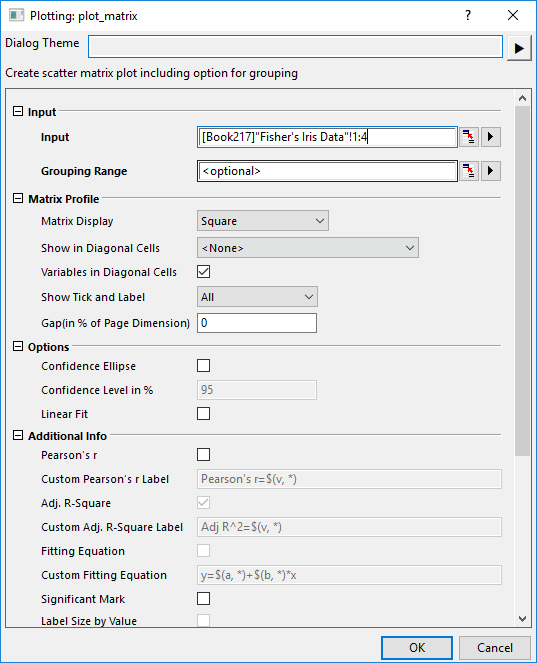Click the Cancel button
Viewport: 537px width, 663px height.
tap(495, 648)
